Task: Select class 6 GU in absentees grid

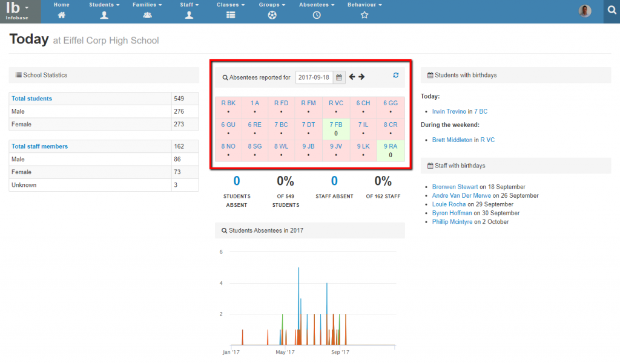Action: pos(228,125)
